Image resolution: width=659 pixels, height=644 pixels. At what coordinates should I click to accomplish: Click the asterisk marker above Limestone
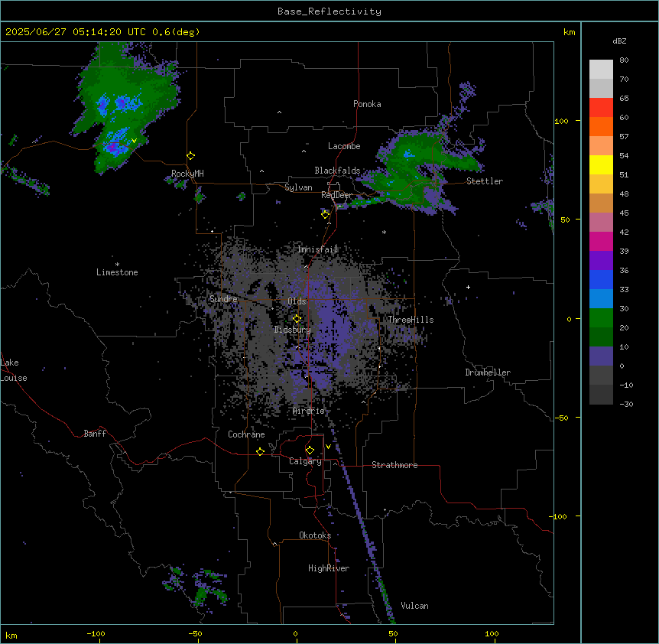[x=117, y=265]
